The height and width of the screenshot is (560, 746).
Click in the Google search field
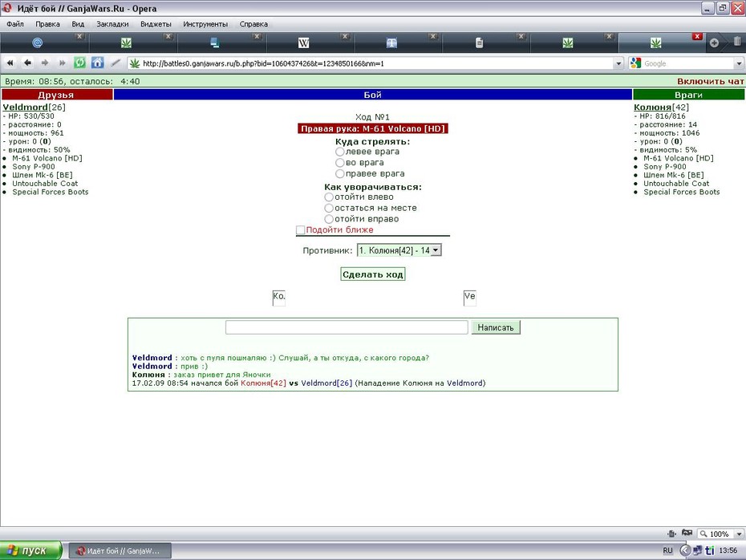pos(687,63)
